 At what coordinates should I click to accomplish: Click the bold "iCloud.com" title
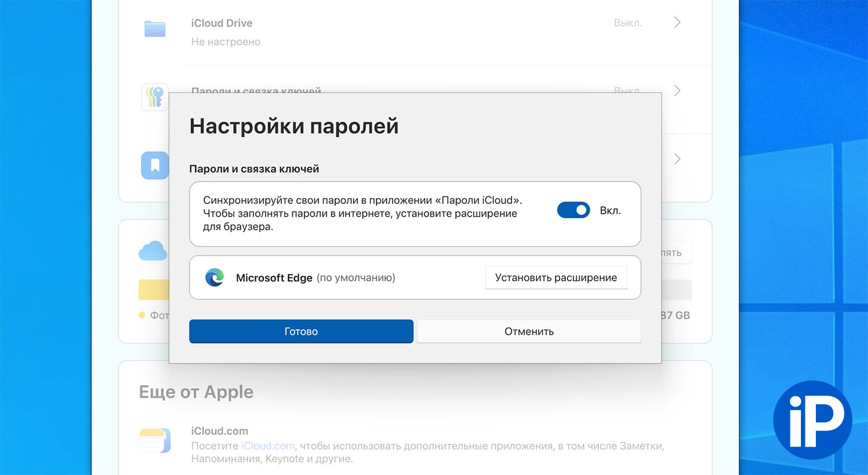(x=219, y=431)
